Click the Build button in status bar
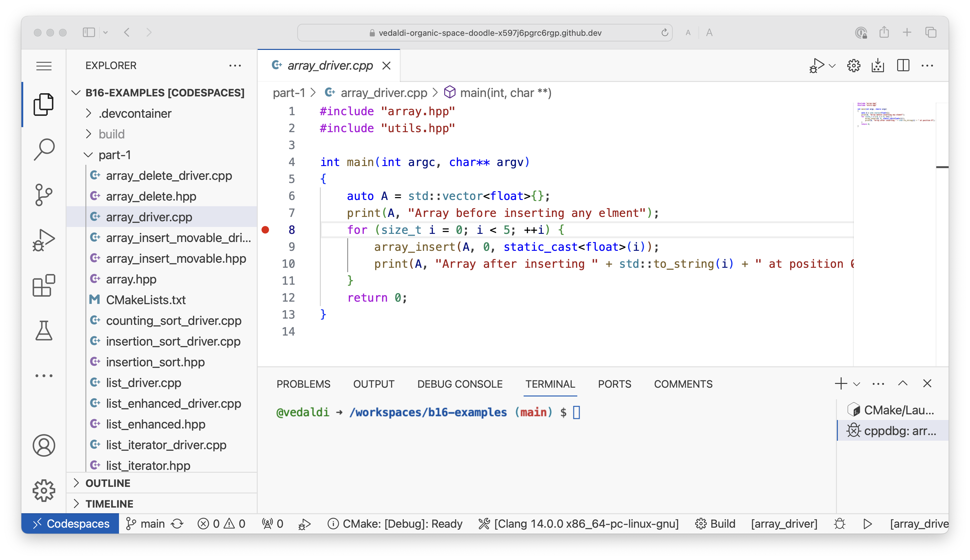The width and height of the screenshot is (970, 560). (716, 524)
